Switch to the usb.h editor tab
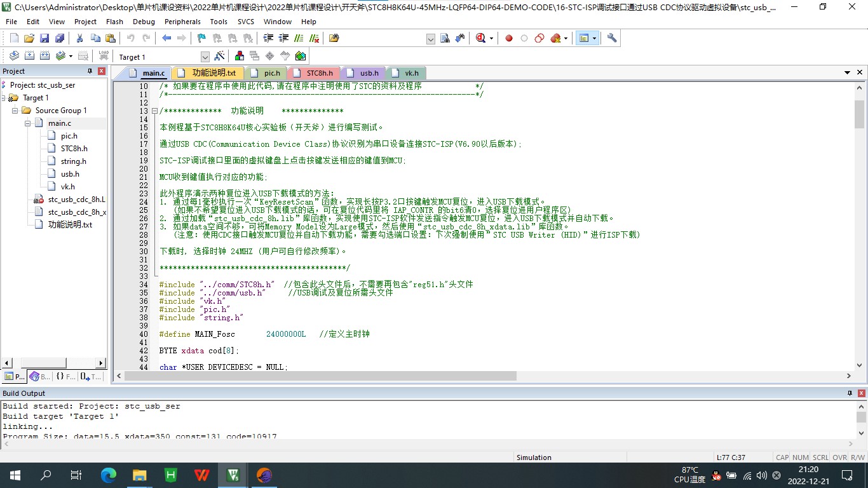The image size is (868, 488). (364, 73)
